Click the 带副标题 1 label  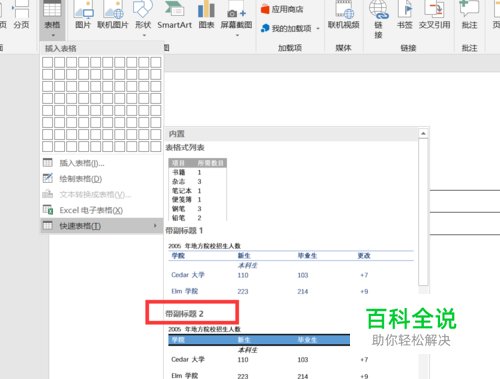pyautogui.click(x=184, y=231)
